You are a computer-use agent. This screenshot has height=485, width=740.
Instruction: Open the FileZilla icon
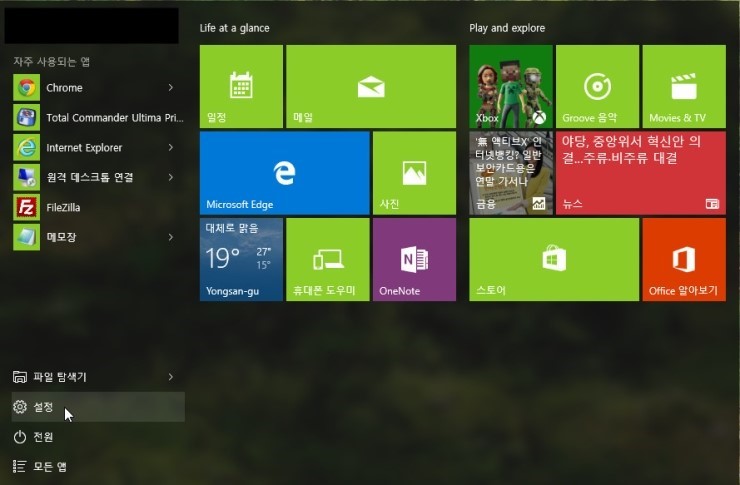[26, 207]
